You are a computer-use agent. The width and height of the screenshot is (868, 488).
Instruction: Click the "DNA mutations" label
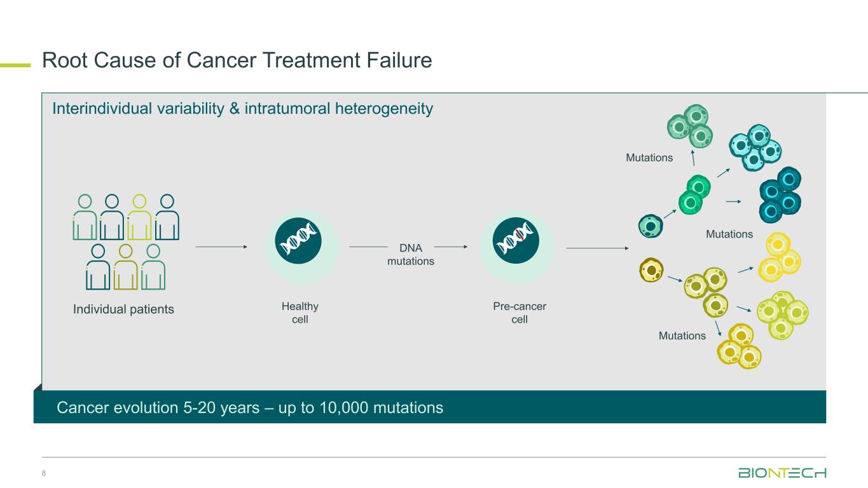(x=411, y=254)
